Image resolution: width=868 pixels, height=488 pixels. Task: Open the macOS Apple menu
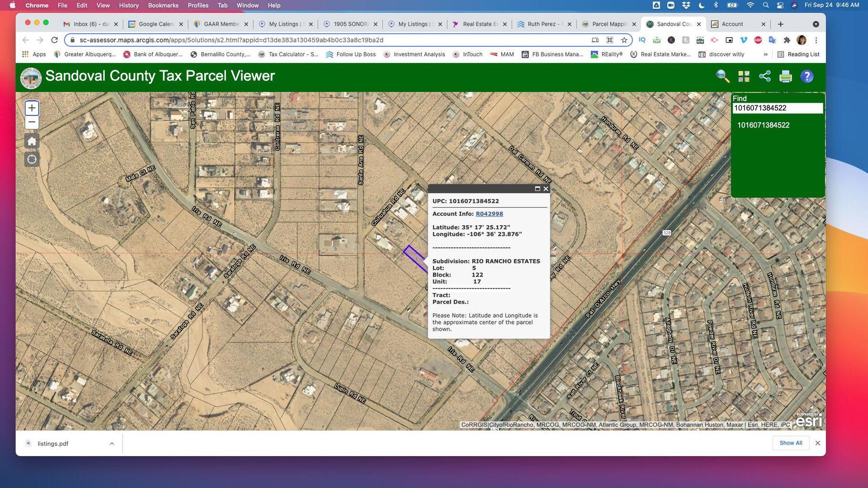12,5
